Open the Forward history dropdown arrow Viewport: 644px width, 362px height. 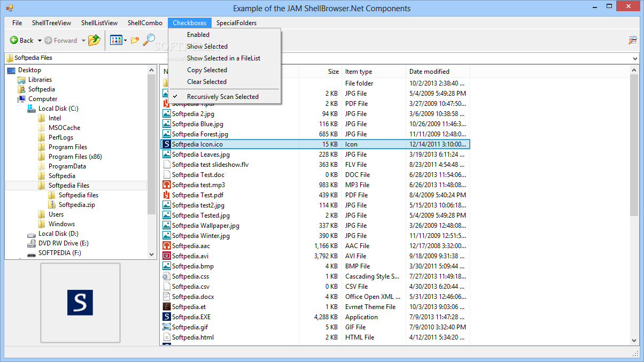pos(83,41)
